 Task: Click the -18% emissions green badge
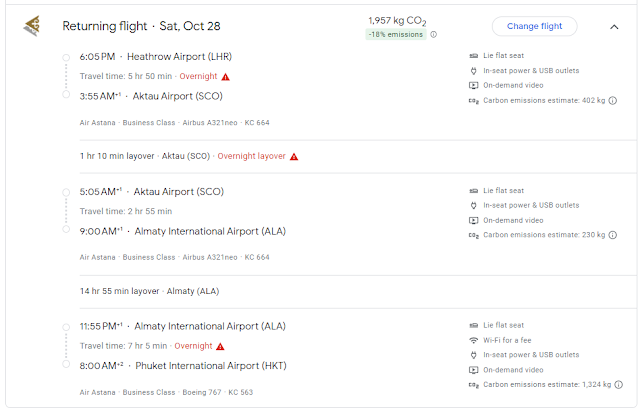coord(397,34)
